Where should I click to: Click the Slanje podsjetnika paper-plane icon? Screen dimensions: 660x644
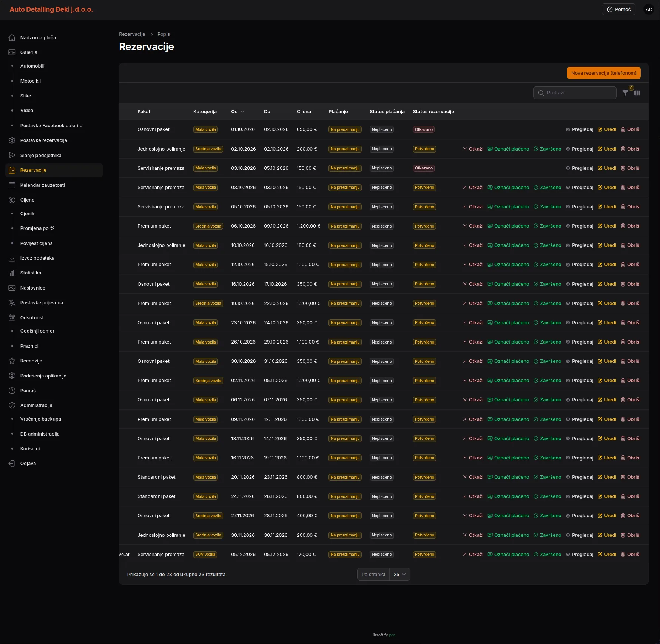[x=12, y=155]
